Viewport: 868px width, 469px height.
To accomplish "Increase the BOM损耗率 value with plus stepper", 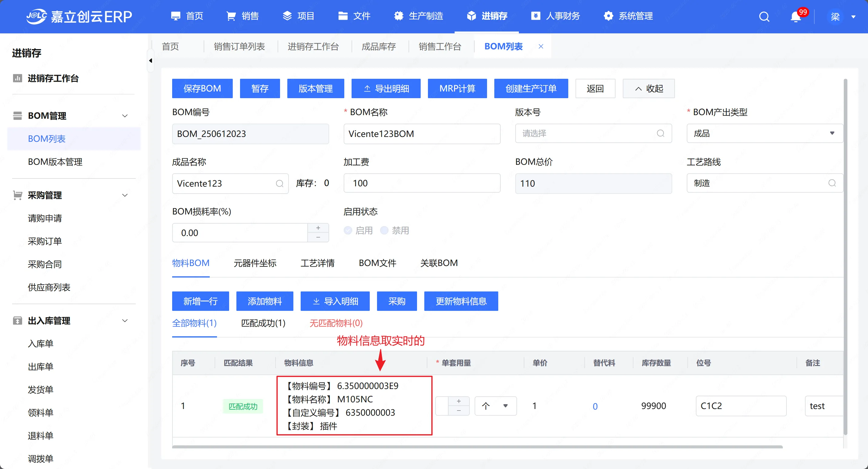I will point(318,228).
